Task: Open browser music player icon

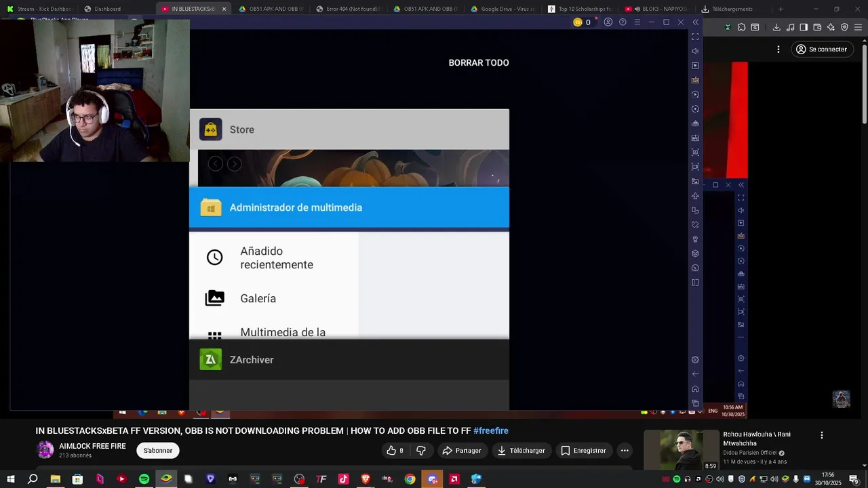Action: coord(790,27)
